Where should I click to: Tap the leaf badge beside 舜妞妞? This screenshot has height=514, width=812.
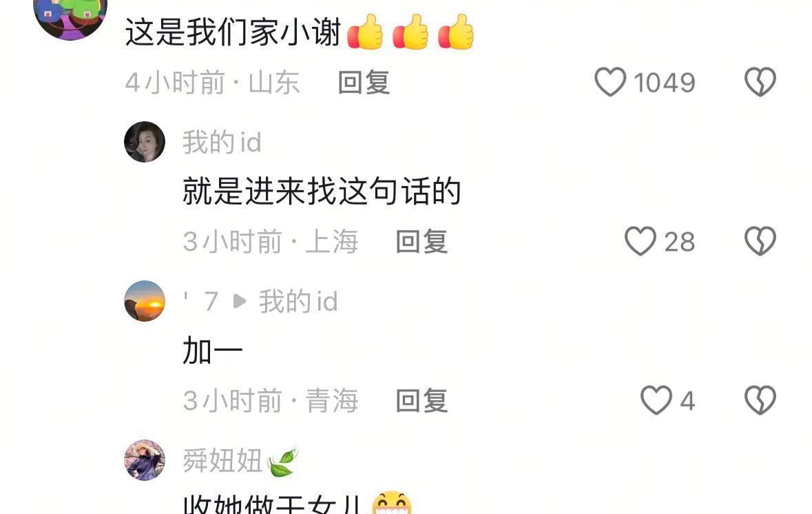click(283, 462)
